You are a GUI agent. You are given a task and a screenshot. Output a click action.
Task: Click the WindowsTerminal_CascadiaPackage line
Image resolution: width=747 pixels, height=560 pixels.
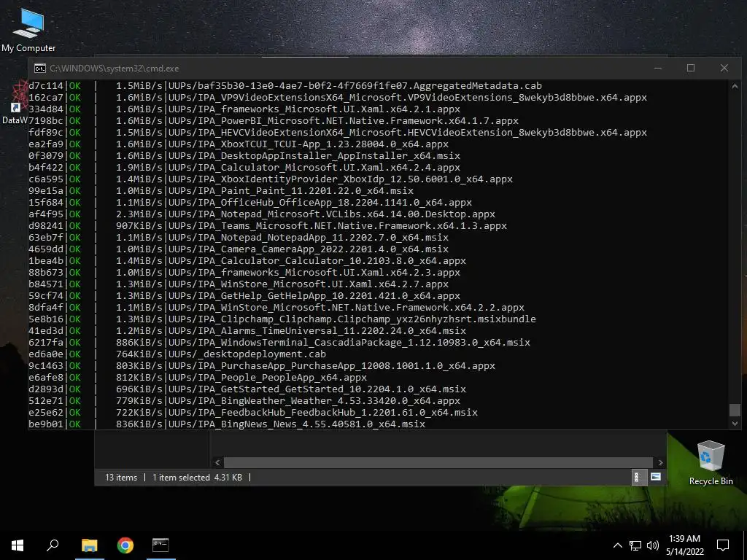[279, 343]
